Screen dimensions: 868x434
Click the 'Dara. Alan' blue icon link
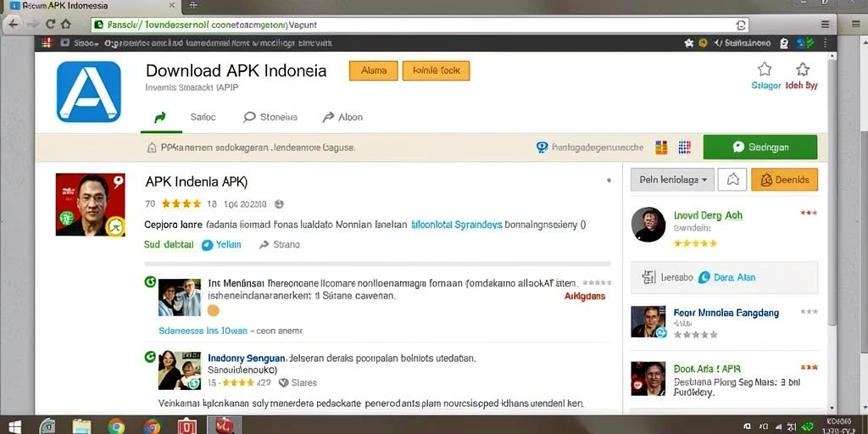tap(726, 277)
